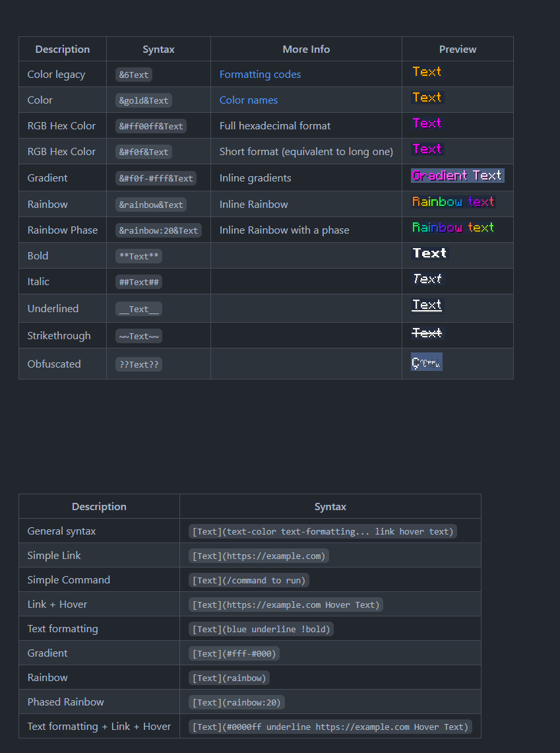Click the Gradient Text preview image
This screenshot has height=753, width=560.
(457, 176)
